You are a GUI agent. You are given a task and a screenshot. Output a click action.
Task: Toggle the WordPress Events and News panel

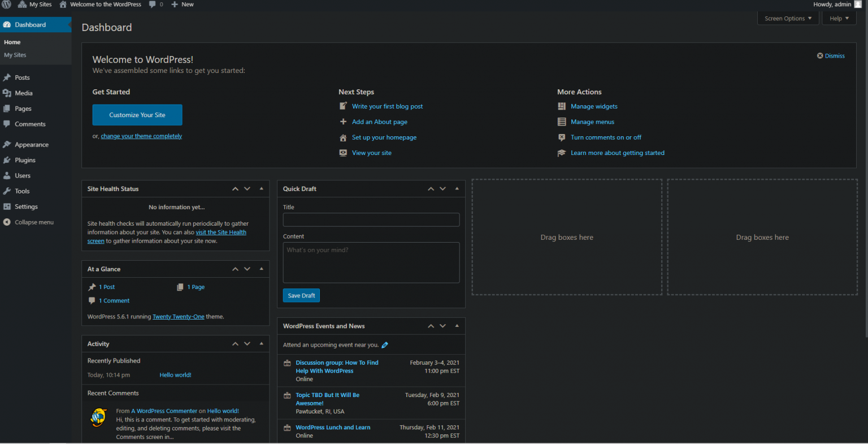tap(457, 326)
